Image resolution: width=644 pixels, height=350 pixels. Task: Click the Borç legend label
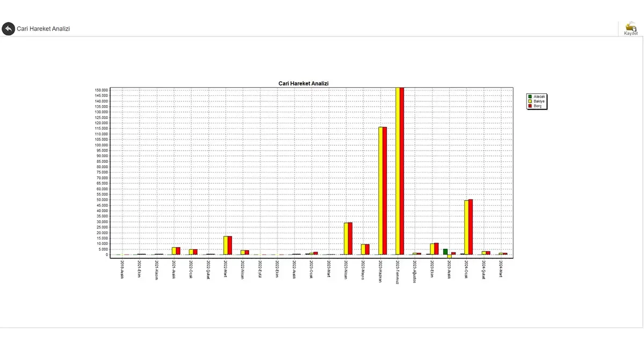pyautogui.click(x=537, y=106)
